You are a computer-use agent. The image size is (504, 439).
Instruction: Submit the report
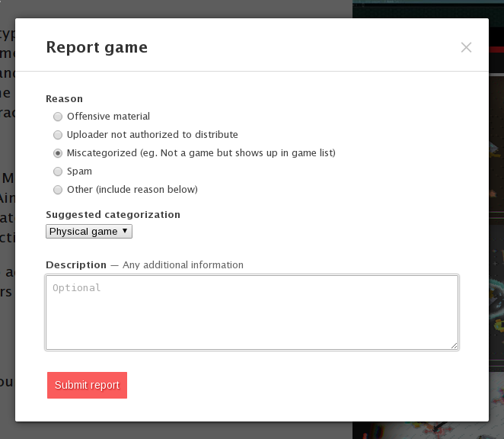(87, 385)
